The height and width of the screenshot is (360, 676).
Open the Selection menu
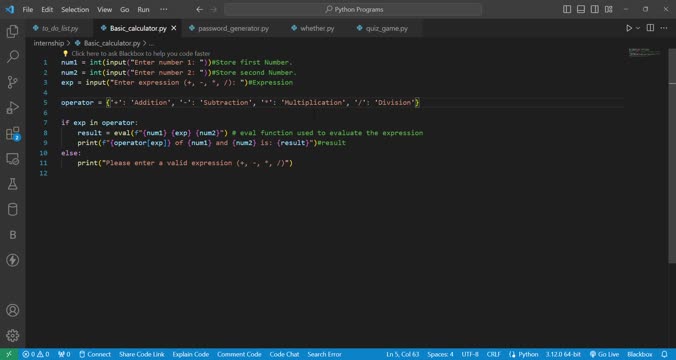pos(75,9)
